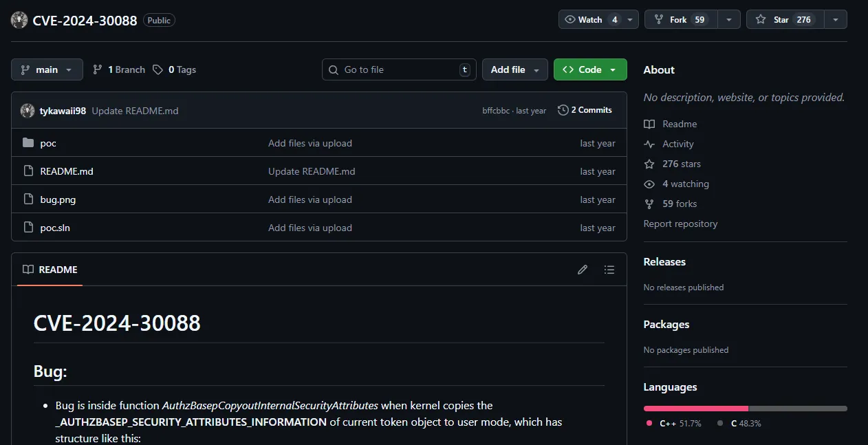Image resolution: width=868 pixels, height=445 pixels.
Task: Open the star lists dropdown arrow
Action: pyautogui.click(x=835, y=20)
